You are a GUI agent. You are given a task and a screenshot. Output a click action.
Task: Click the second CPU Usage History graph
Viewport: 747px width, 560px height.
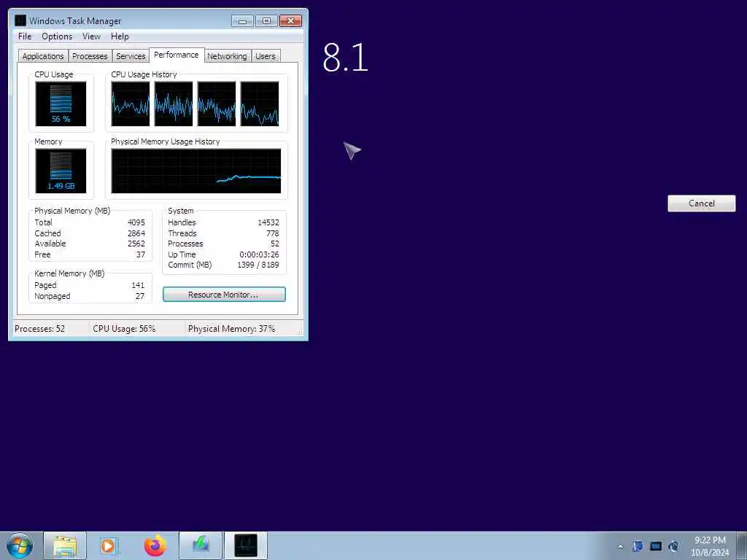(x=174, y=104)
